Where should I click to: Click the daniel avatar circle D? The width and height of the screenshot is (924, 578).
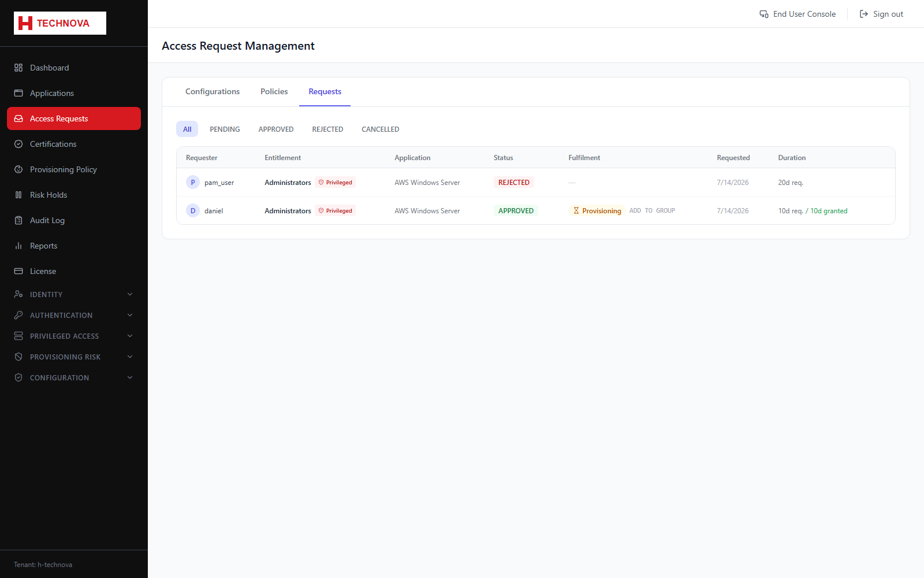(193, 210)
